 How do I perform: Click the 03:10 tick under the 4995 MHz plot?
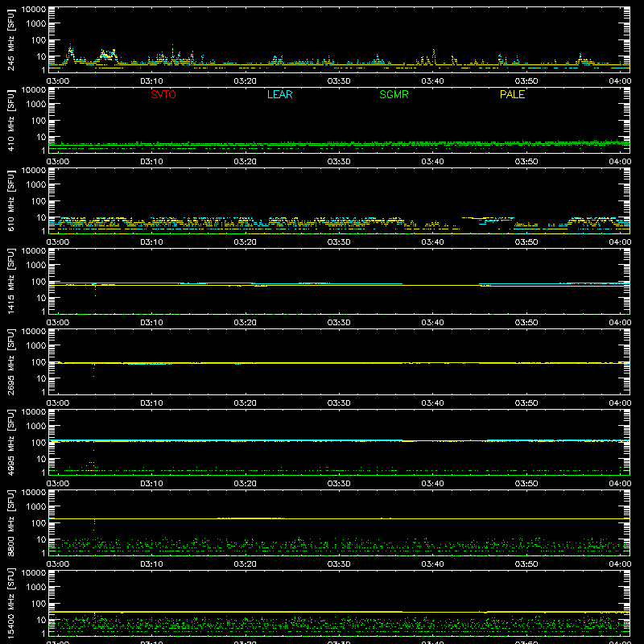pos(151,484)
